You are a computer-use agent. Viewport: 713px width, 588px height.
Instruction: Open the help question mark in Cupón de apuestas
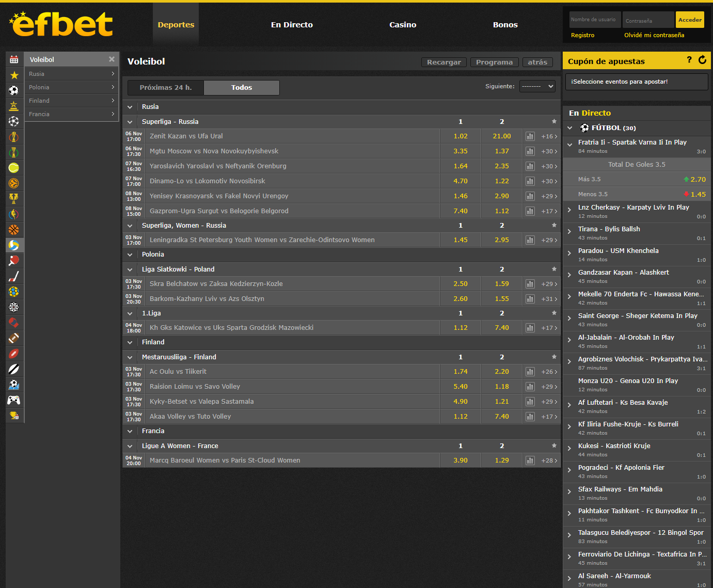point(689,60)
